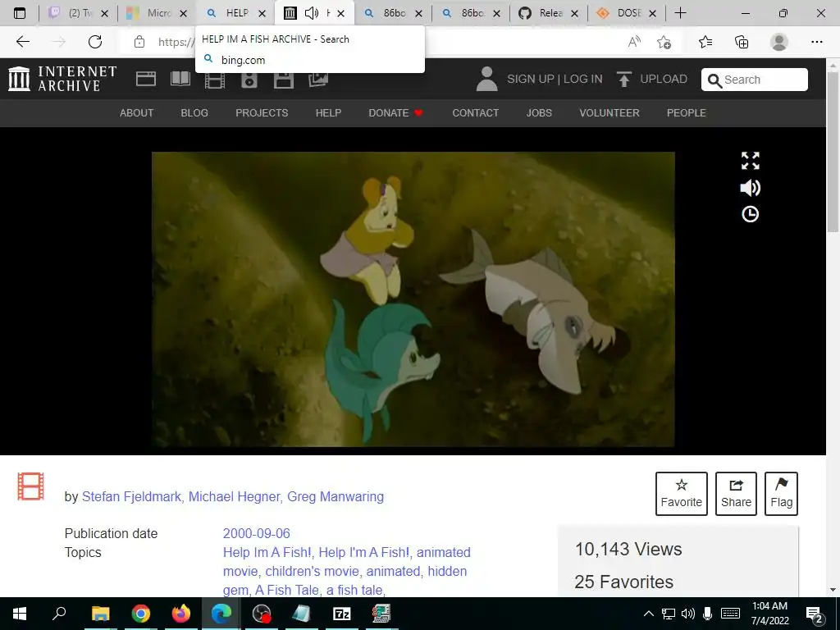Activate the Read Aloud icon
This screenshot has width=840, height=630.
[634, 41]
